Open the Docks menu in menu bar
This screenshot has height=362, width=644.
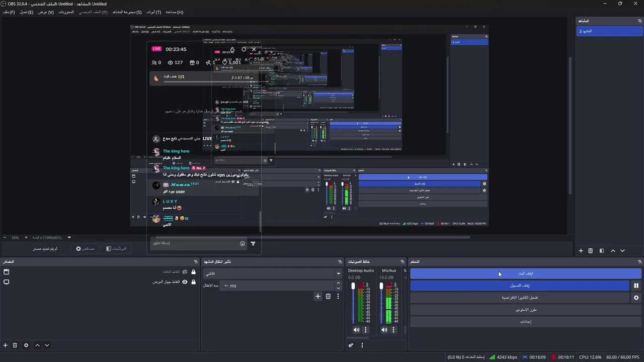[66, 12]
